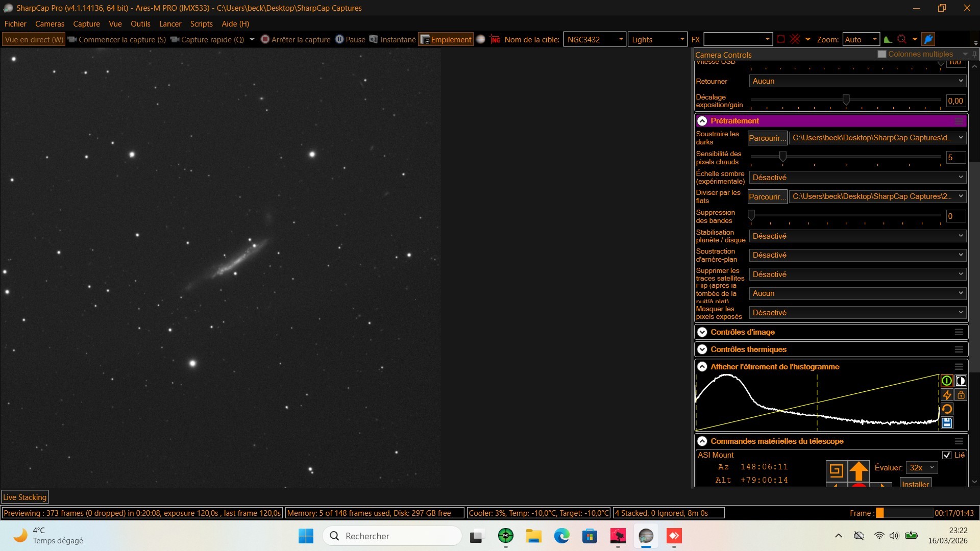Open the Cameras menu

pos(50,24)
